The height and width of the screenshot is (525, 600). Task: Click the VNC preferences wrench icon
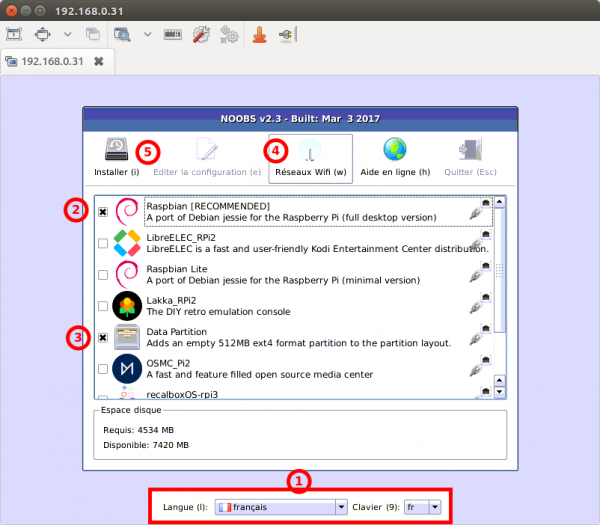click(201, 33)
